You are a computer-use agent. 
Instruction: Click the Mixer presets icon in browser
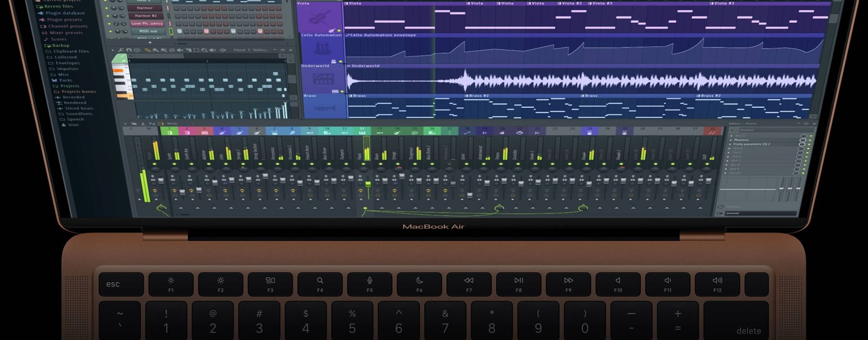[46, 33]
